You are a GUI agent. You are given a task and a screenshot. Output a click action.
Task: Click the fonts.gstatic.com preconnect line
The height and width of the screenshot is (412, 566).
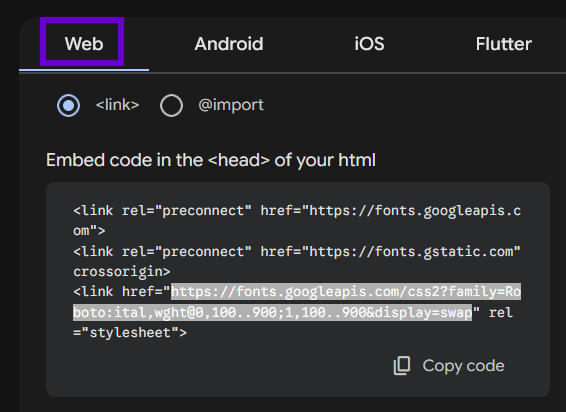(x=297, y=251)
